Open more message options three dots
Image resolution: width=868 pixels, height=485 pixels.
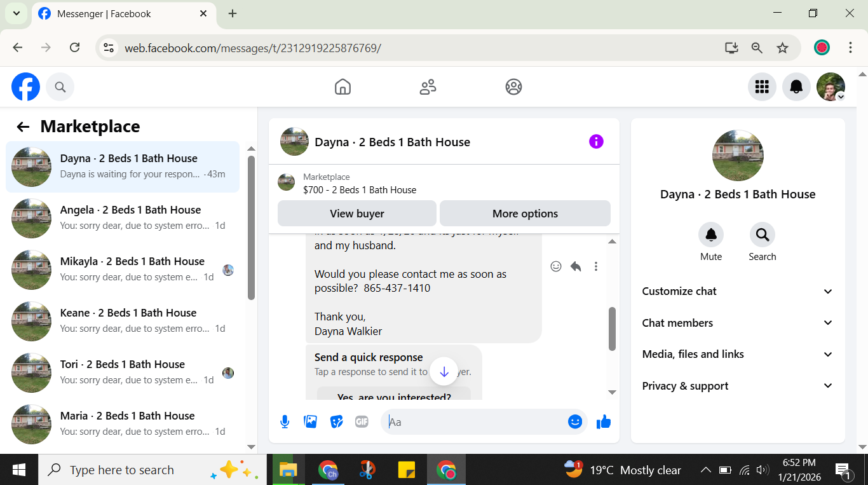(596, 266)
